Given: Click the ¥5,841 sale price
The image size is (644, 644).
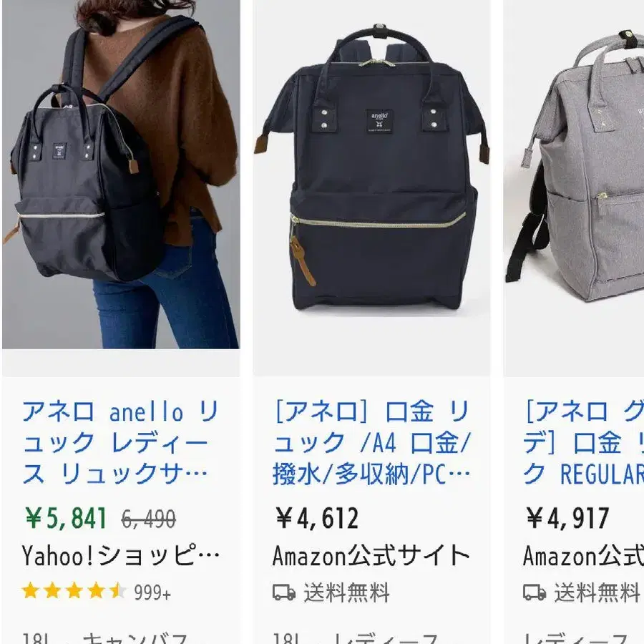Looking at the screenshot, I should [66, 518].
